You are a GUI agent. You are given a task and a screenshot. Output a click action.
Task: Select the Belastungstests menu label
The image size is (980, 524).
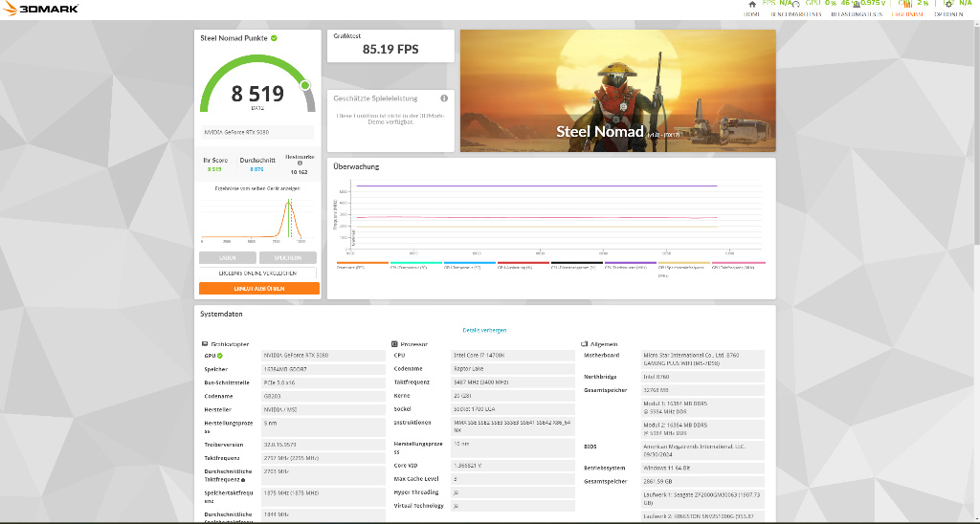click(857, 14)
